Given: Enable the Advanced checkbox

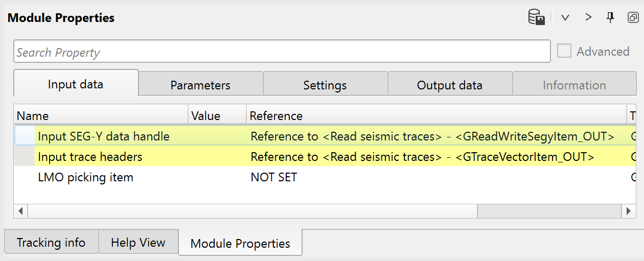Looking at the screenshot, I should (x=564, y=52).
